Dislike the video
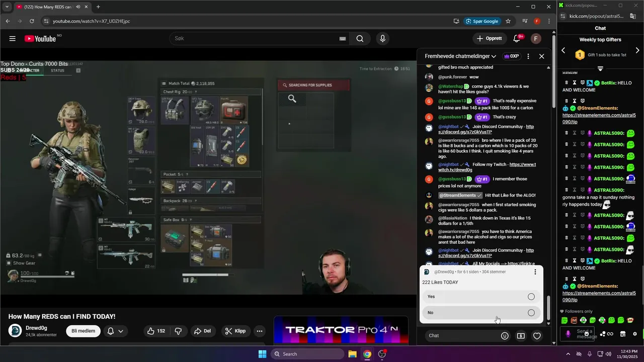Viewport: 644px width, 362px height. (178, 331)
